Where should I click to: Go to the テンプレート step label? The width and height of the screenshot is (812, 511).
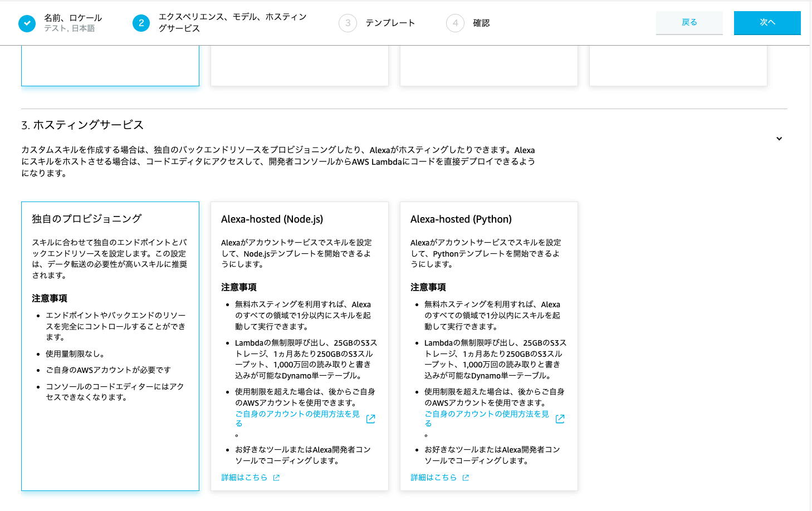pyautogui.click(x=390, y=23)
